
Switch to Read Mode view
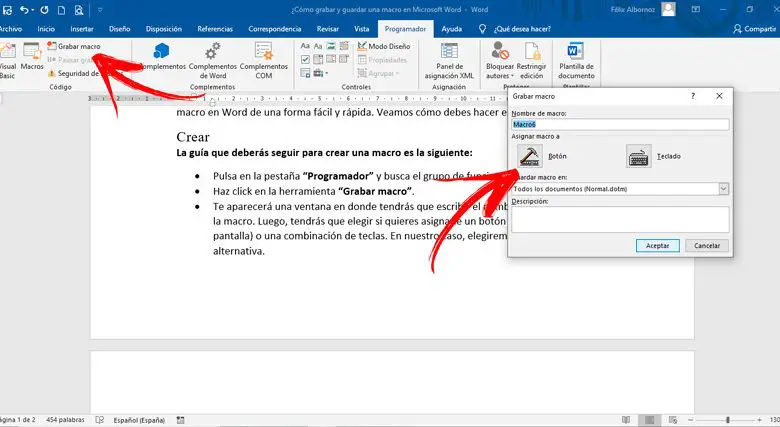click(x=626, y=420)
